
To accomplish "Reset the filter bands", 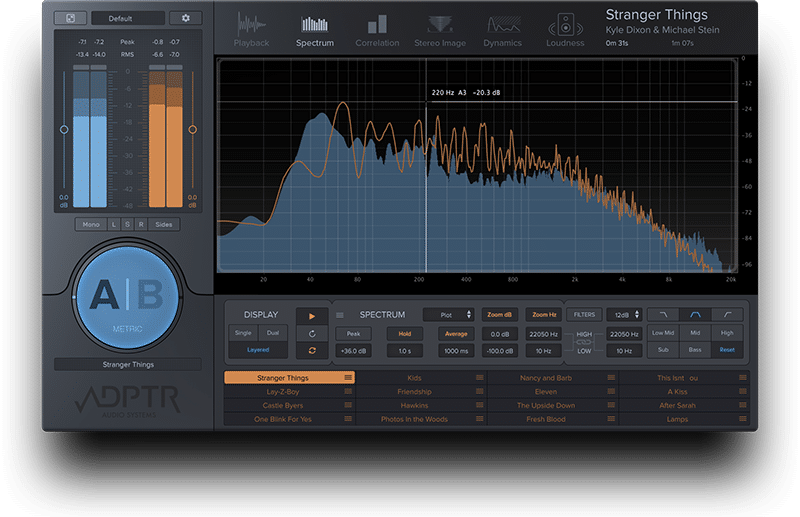I will (727, 350).
